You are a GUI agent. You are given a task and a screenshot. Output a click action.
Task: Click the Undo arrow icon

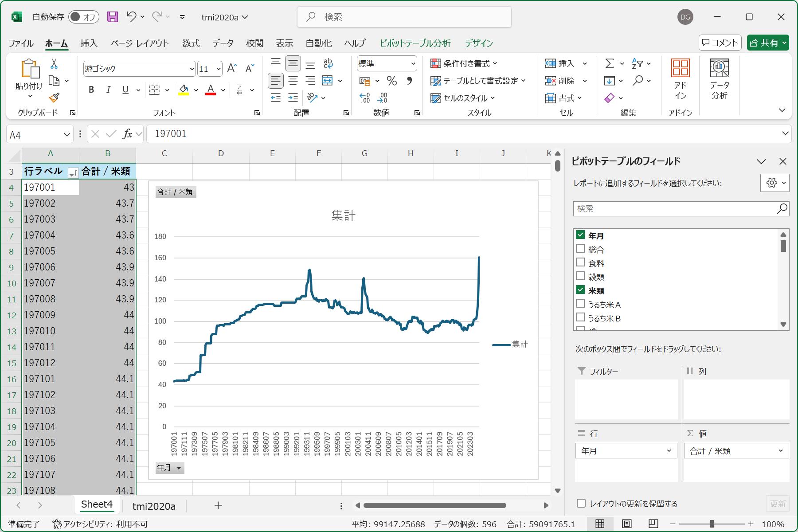[x=131, y=17]
